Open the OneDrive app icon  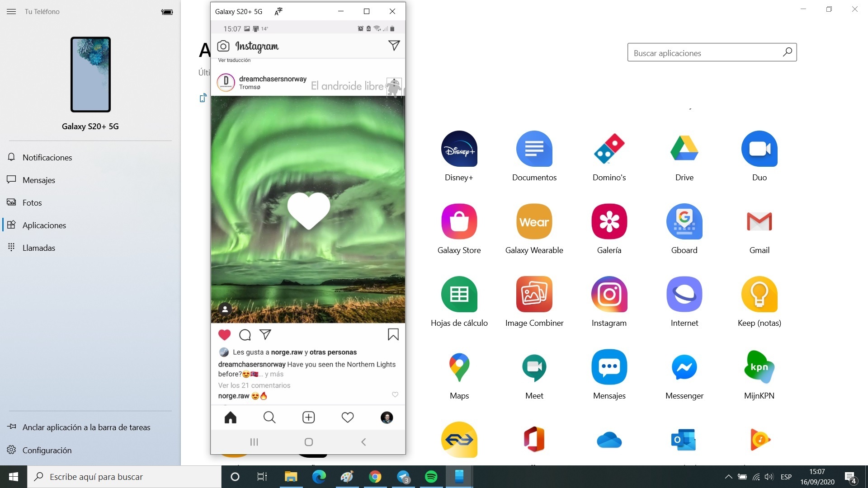[x=609, y=439]
